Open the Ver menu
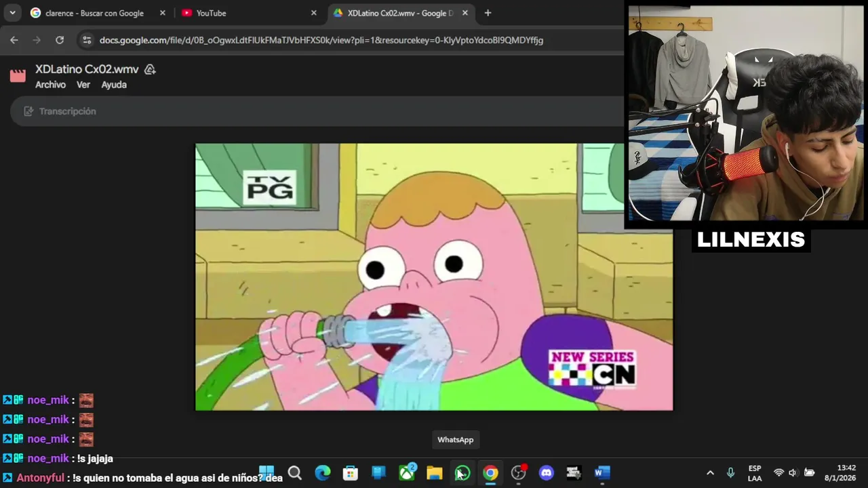The image size is (868, 488). (x=83, y=85)
